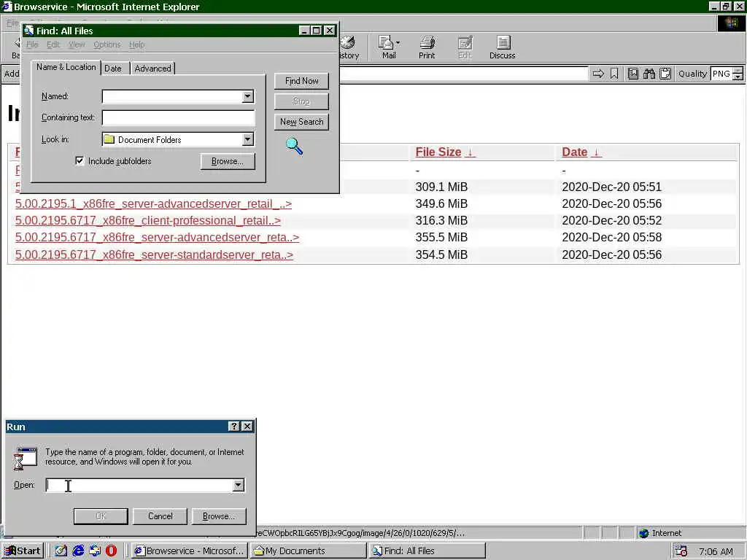Viewport: 747px width, 560px height.
Task: Click the system tray scheduler icon
Action: coord(681,551)
